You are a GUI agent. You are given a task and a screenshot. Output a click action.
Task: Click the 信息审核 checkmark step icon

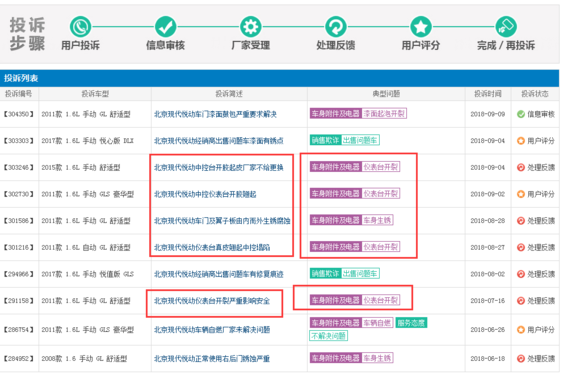165,27
